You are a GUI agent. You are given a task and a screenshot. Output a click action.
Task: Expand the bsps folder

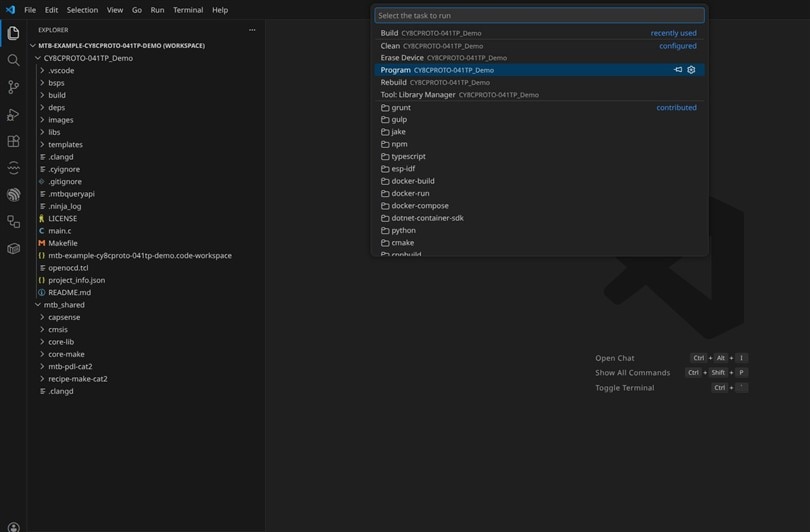(42, 83)
